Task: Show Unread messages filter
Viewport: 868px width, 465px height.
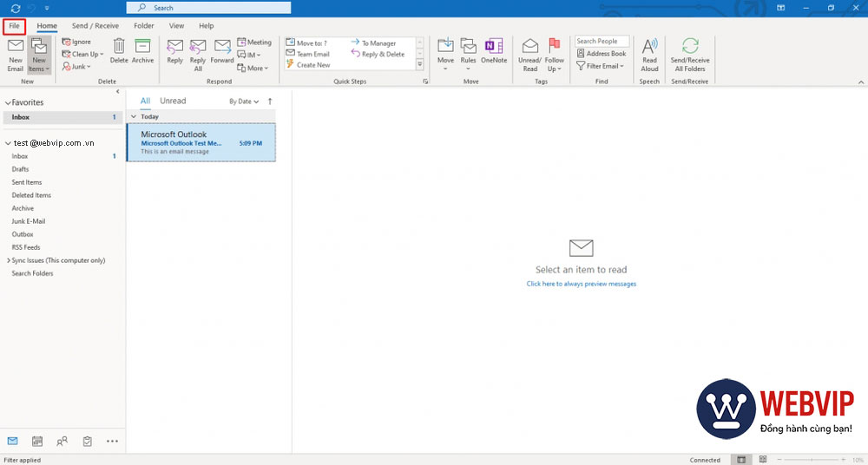Action: pyautogui.click(x=173, y=101)
